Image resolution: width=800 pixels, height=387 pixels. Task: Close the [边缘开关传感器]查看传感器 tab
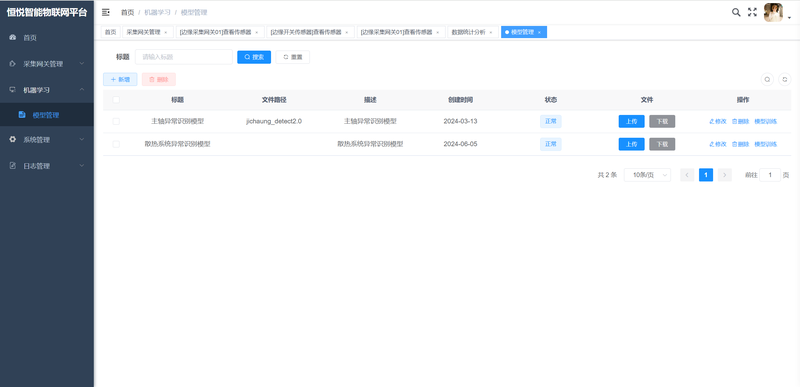[x=346, y=33]
